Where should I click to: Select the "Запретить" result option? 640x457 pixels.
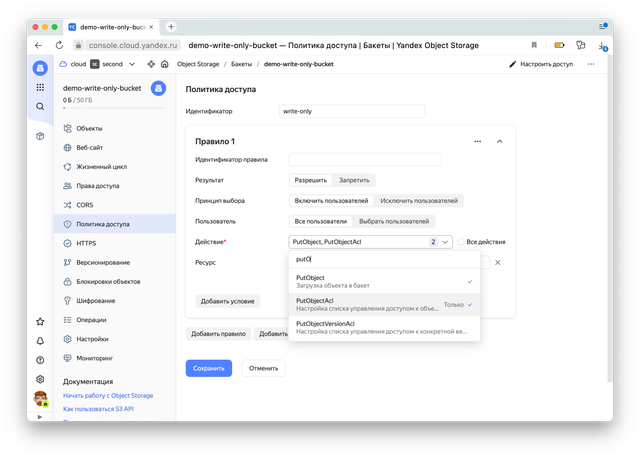[354, 180]
